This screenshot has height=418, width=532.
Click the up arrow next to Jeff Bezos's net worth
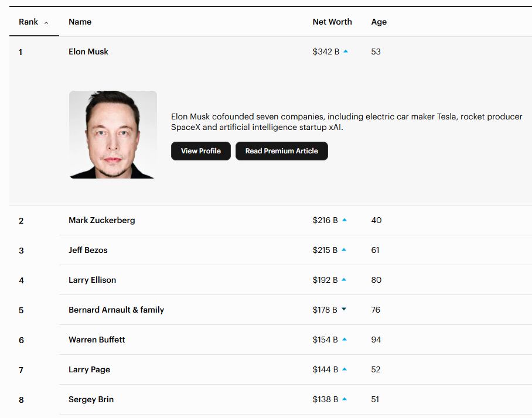point(344,249)
